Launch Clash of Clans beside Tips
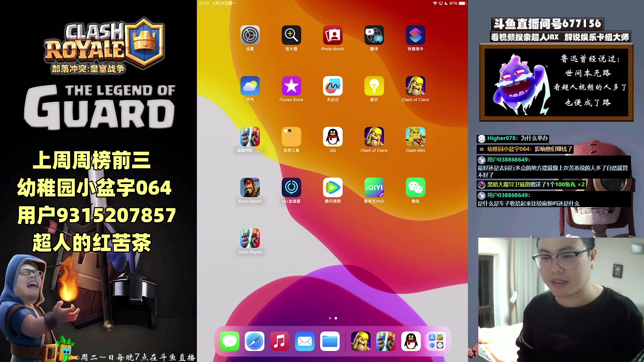The height and width of the screenshot is (362, 644). point(415,86)
